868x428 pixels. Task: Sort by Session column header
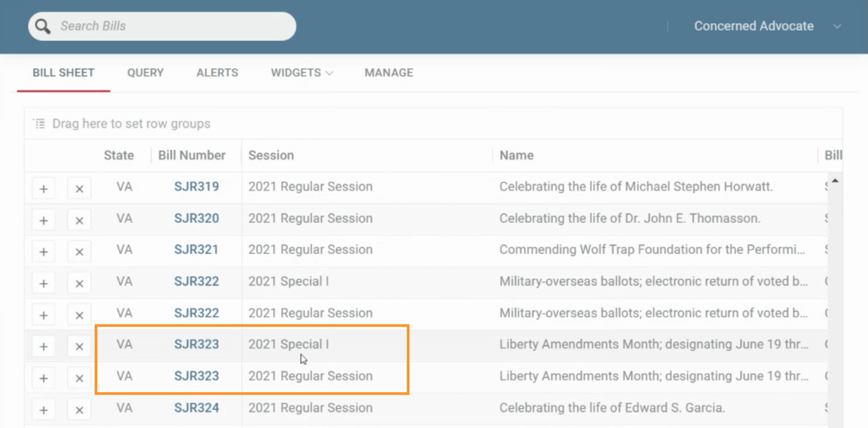point(271,155)
